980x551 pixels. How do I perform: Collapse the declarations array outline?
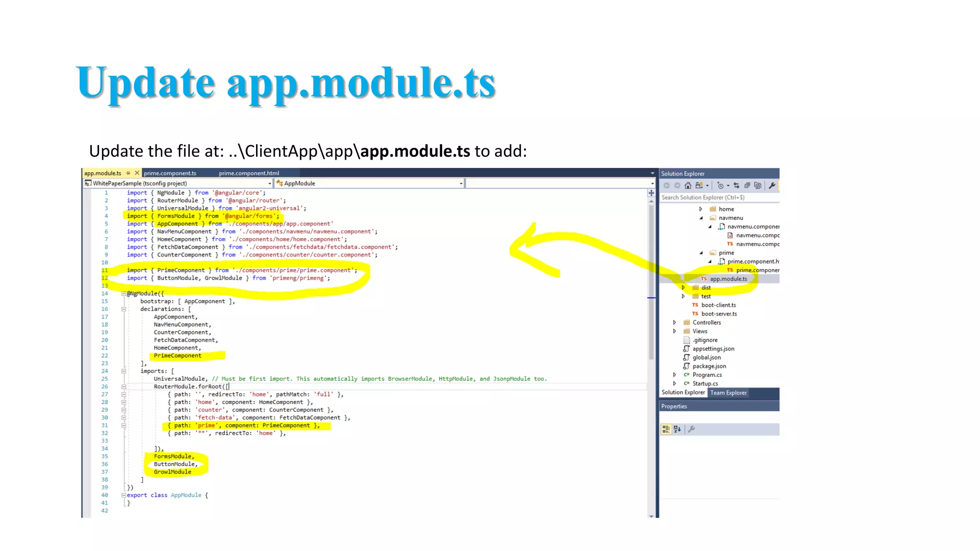coord(123,309)
